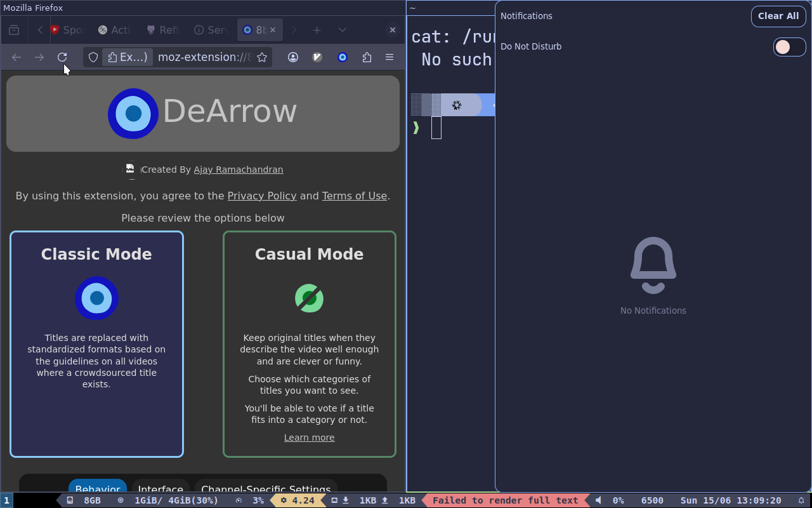Open Learn more link in Casual Mode
The height and width of the screenshot is (508, 812).
[310, 438]
